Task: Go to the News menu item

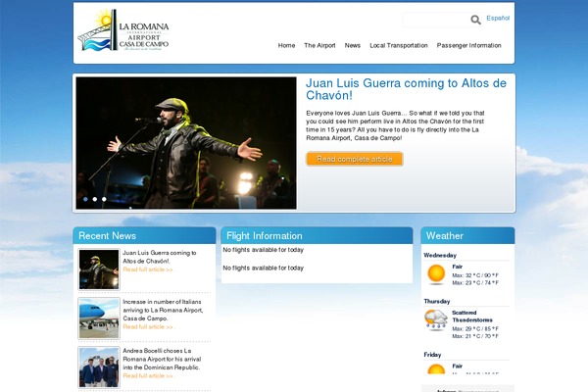Action: [x=353, y=45]
